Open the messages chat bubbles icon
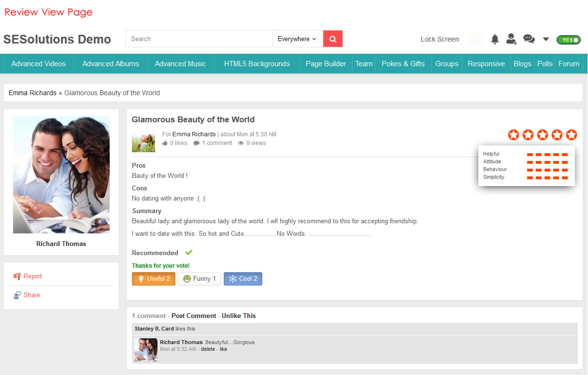 pos(529,39)
